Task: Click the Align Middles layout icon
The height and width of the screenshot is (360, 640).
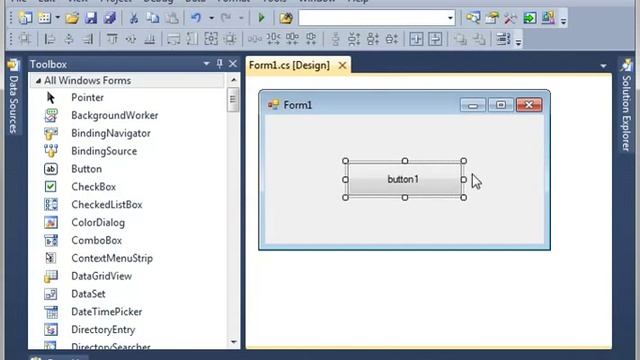Action: tap(131, 39)
